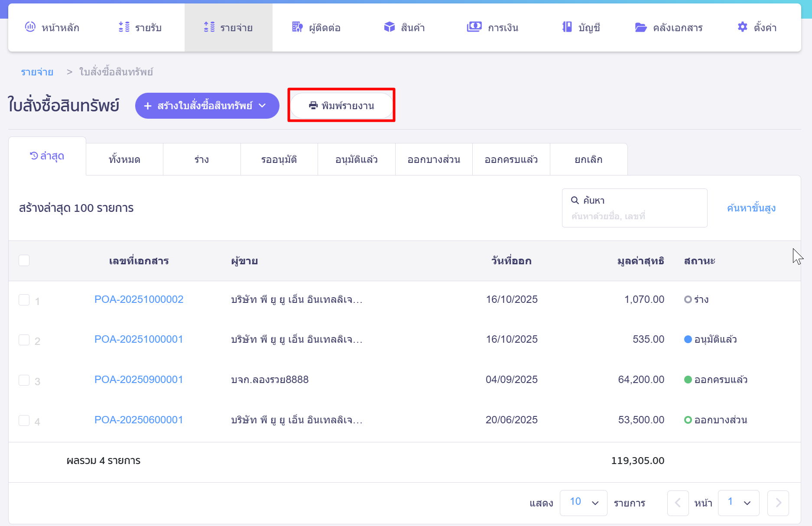Screen dimensions: 812x526
Task: Click the การเงิน money icon
Action: click(x=474, y=27)
